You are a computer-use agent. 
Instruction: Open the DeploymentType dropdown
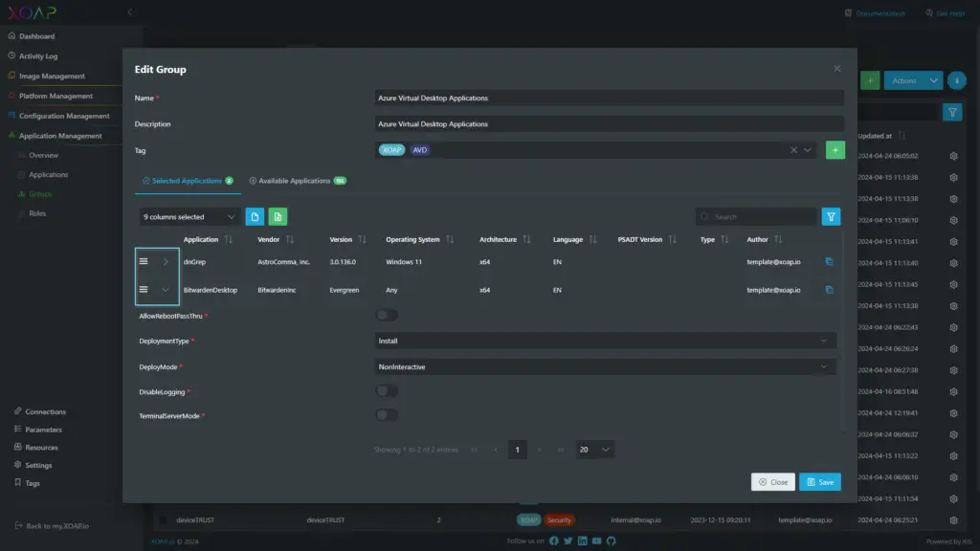tap(605, 342)
